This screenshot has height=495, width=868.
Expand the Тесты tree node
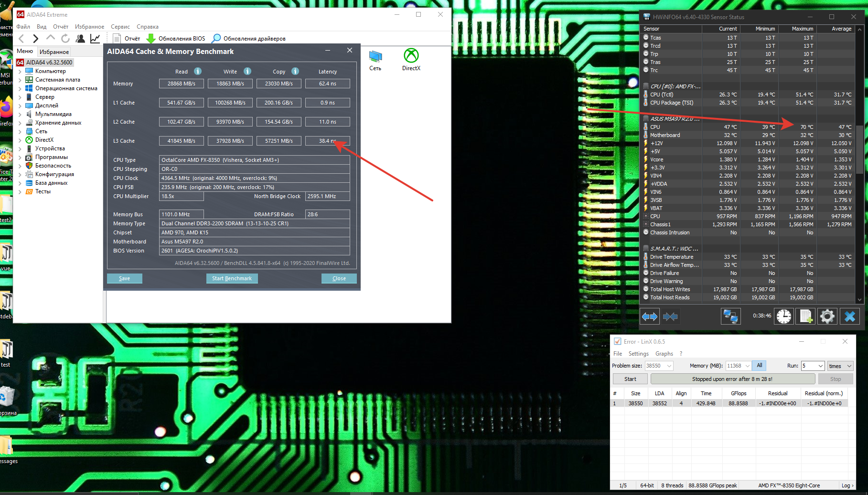(20, 192)
